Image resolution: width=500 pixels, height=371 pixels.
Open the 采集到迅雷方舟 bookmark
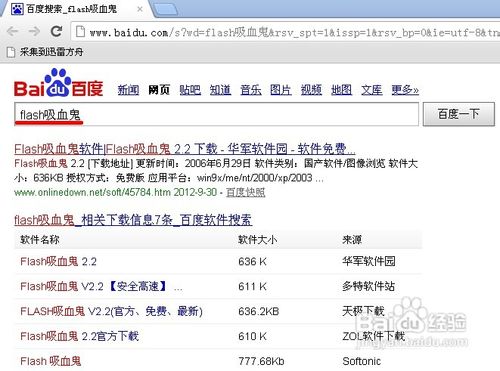coord(45,52)
